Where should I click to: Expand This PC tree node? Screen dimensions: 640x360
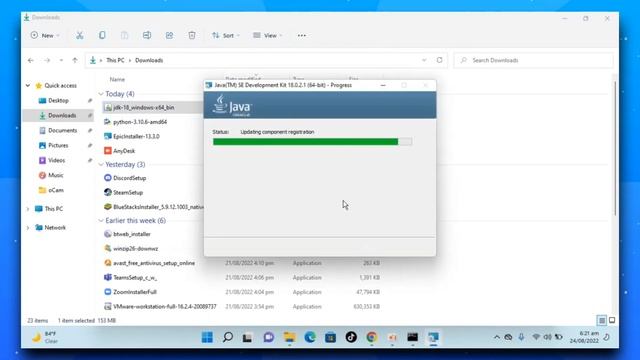pos(28,209)
